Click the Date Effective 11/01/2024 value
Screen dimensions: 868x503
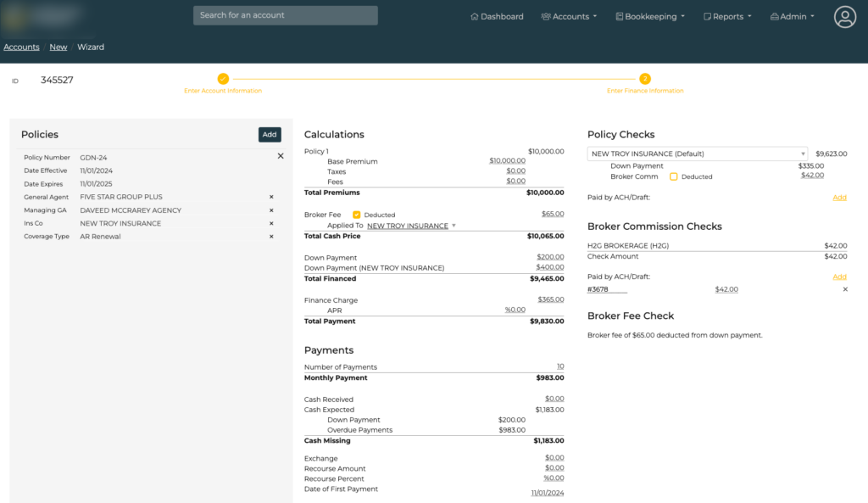[x=97, y=170]
